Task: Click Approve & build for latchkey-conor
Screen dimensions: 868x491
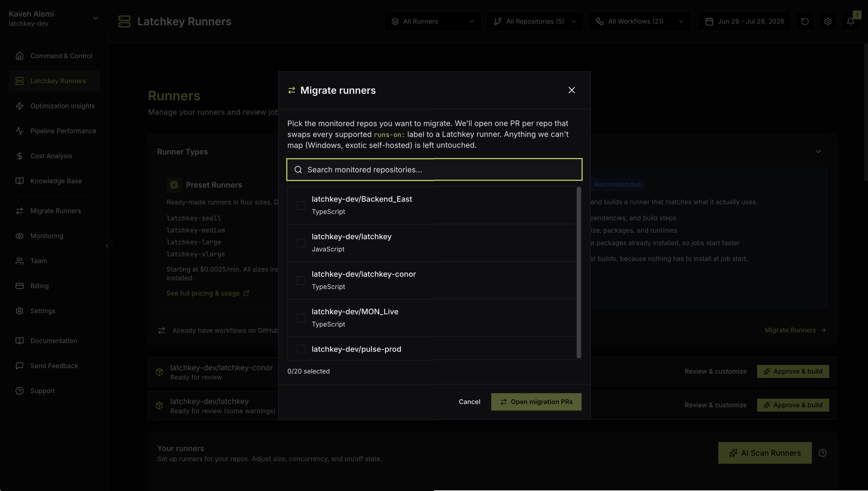Action: click(x=793, y=371)
